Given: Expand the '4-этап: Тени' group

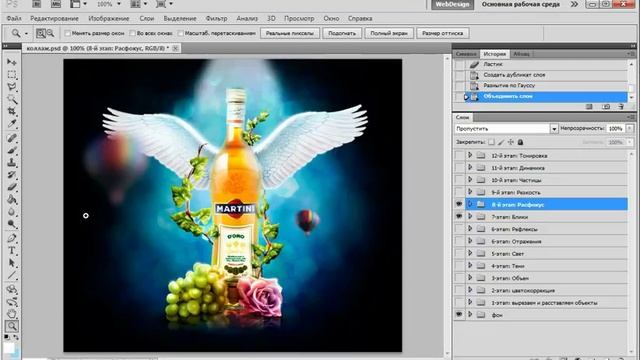Looking at the screenshot, I should point(470,265).
